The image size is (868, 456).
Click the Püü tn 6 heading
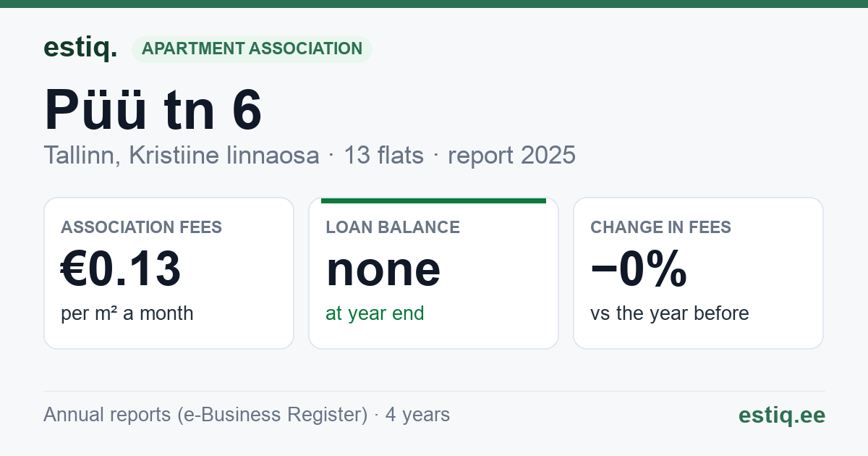pos(153,110)
